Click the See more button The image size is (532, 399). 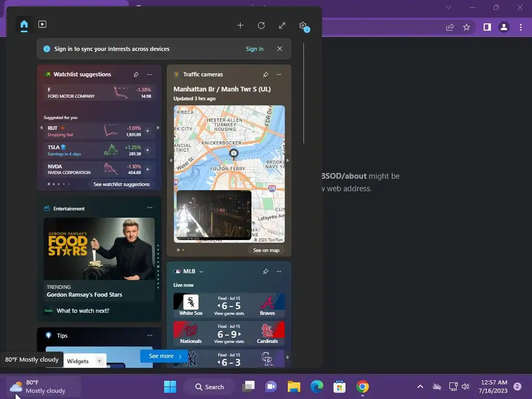(x=164, y=356)
